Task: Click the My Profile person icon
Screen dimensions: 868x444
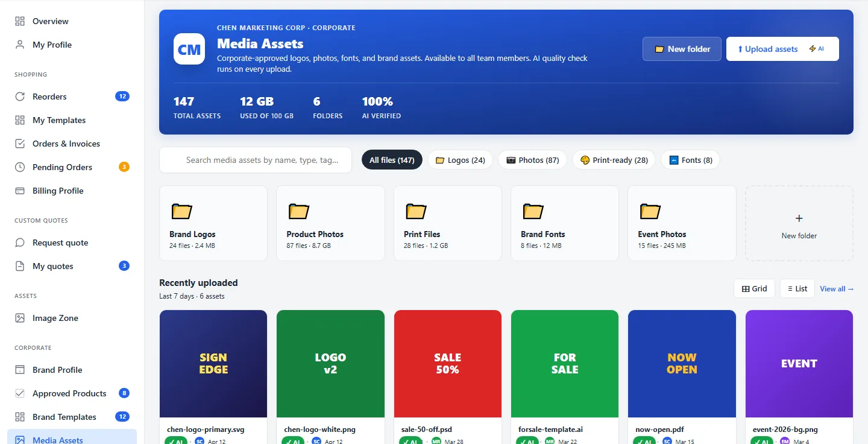Action: (20, 45)
